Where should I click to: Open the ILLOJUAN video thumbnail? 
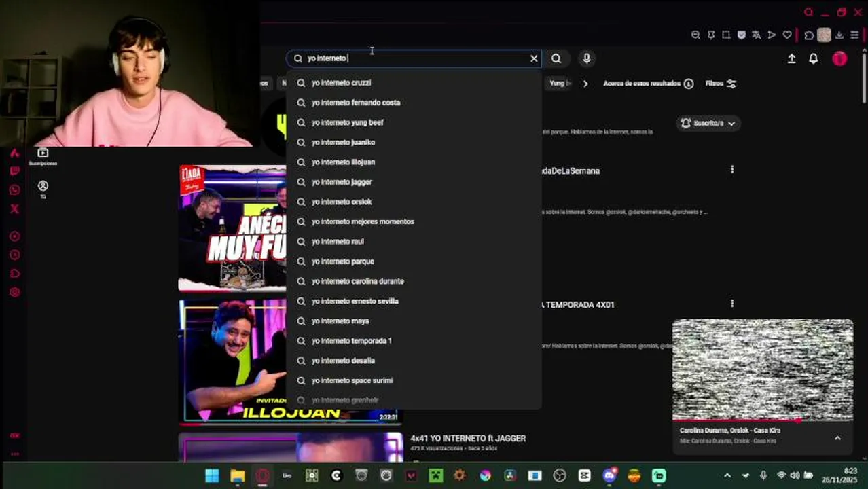pyautogui.click(x=232, y=361)
